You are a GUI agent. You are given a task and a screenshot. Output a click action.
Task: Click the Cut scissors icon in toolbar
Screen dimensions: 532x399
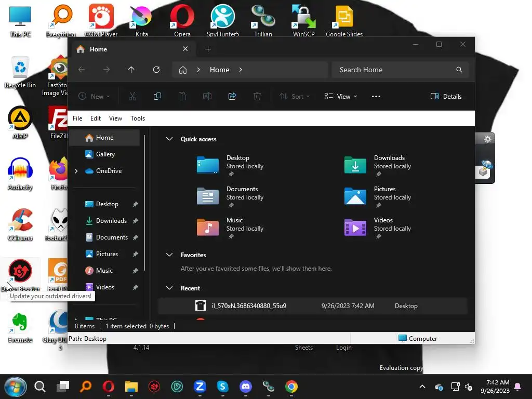tap(132, 96)
